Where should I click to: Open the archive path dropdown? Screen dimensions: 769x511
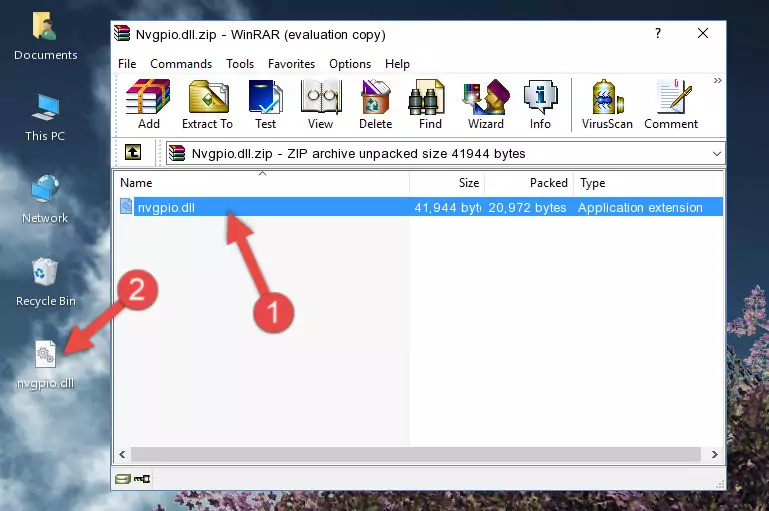pyautogui.click(x=717, y=153)
